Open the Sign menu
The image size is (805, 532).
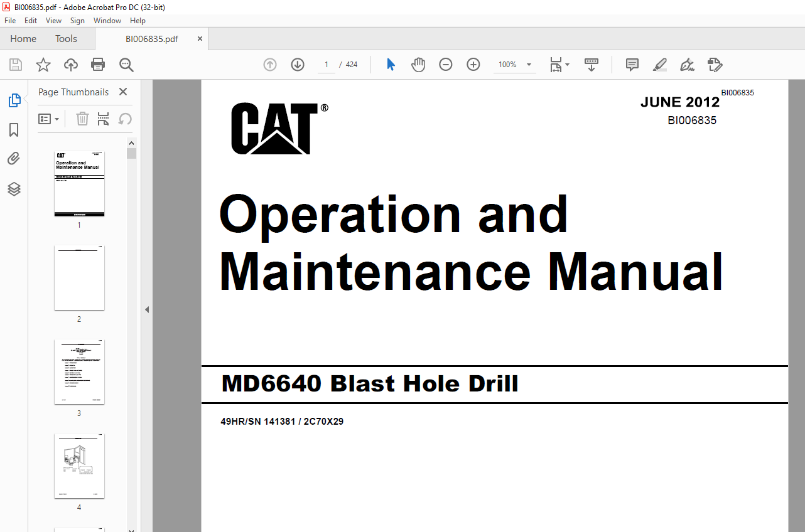[77, 21]
